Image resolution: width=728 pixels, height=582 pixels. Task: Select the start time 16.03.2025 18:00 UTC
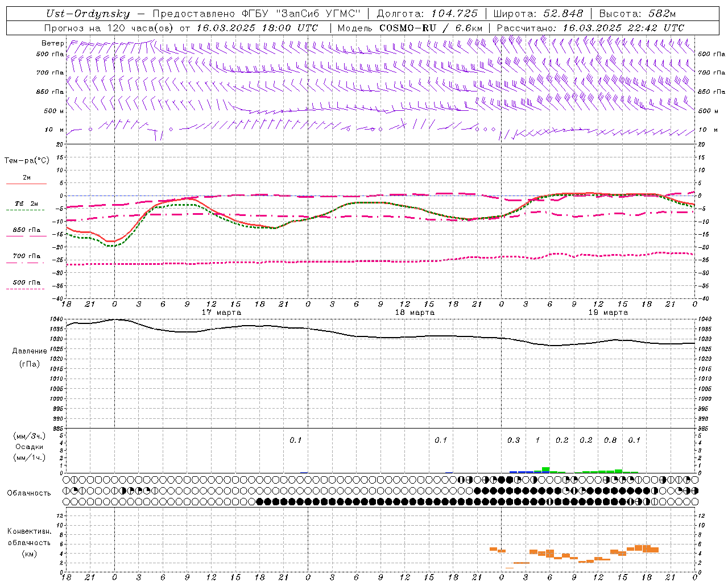[257, 27]
